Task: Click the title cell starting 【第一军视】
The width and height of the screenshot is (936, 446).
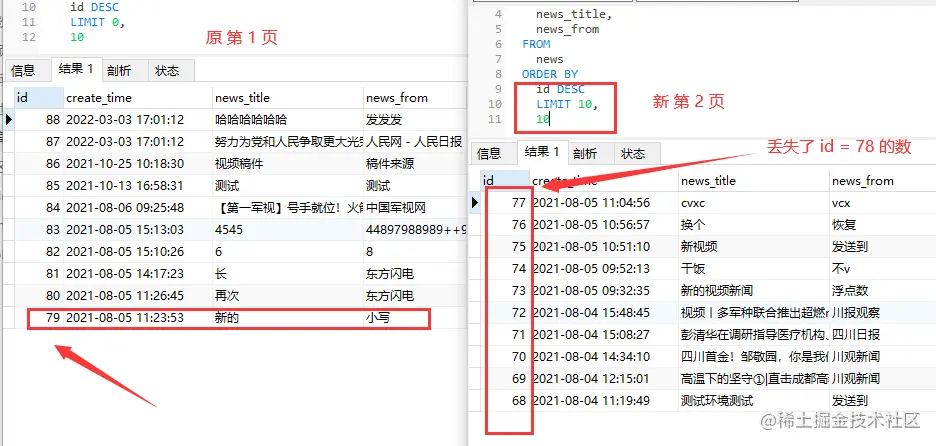Action: [288, 208]
